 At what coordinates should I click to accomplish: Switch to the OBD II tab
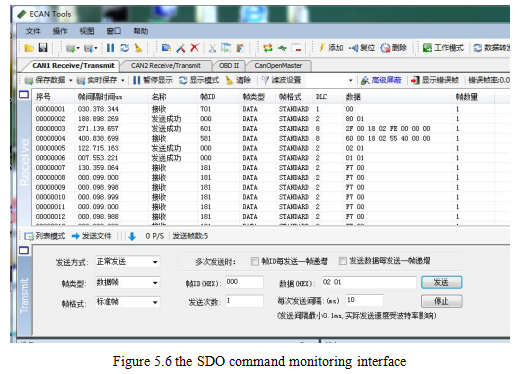pyautogui.click(x=229, y=66)
